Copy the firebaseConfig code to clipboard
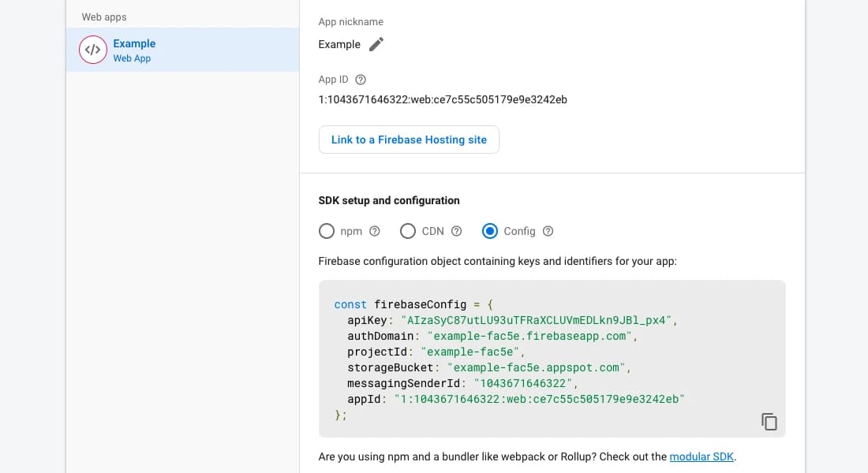868x473 pixels. click(769, 422)
